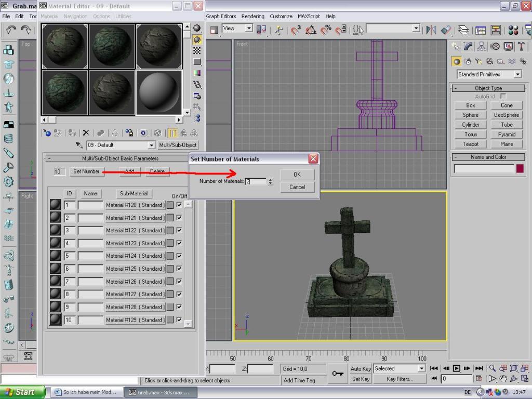The height and width of the screenshot is (399, 532).
Task: Toggle the Auto Key button
Action: pyautogui.click(x=361, y=368)
